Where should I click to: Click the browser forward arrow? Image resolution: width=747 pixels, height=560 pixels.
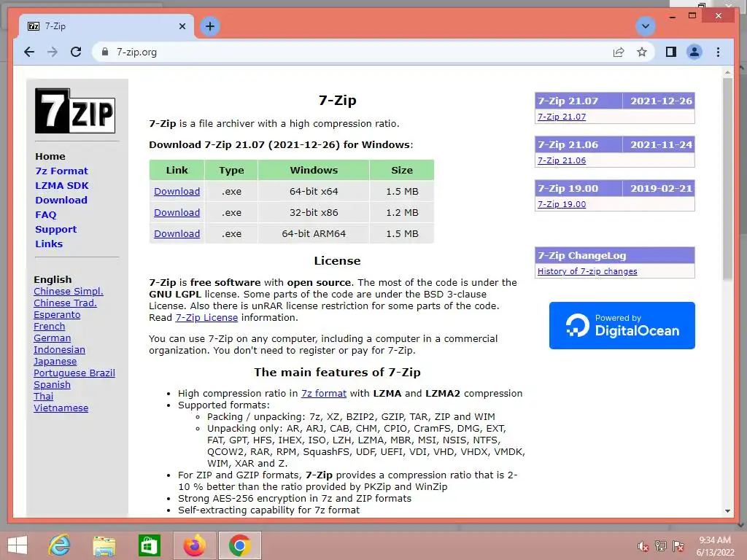point(53,52)
